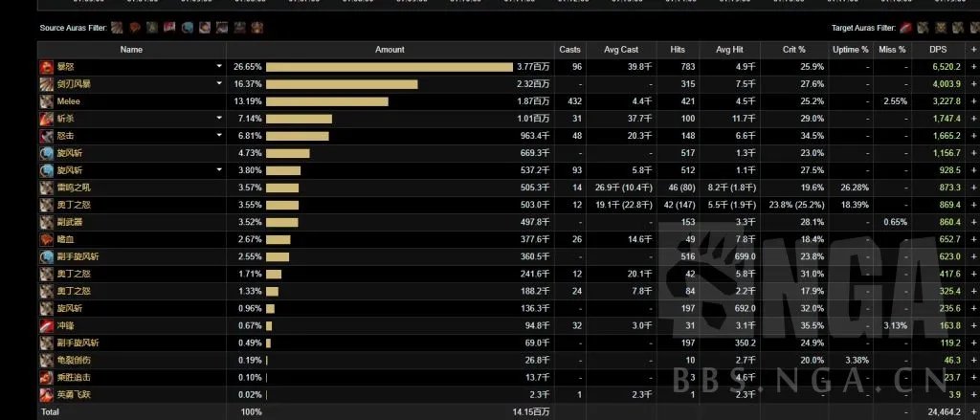
Task: Sort table by the Crit % column header
Action: click(x=793, y=49)
